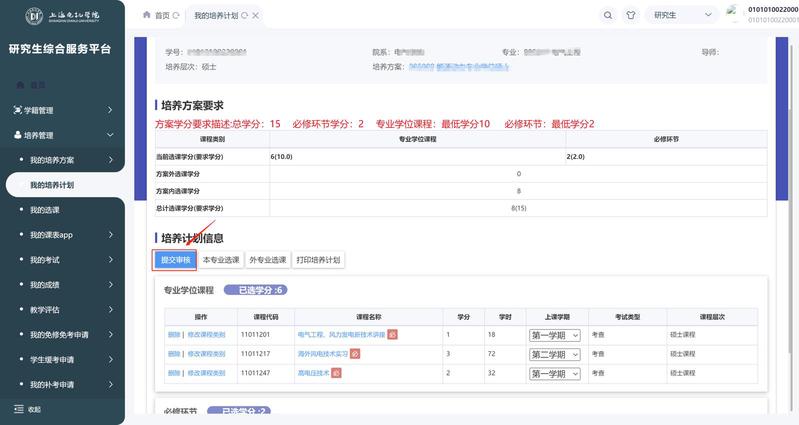799x425 pixels.
Task: Click the 打印培养计划 button
Action: tap(318, 260)
